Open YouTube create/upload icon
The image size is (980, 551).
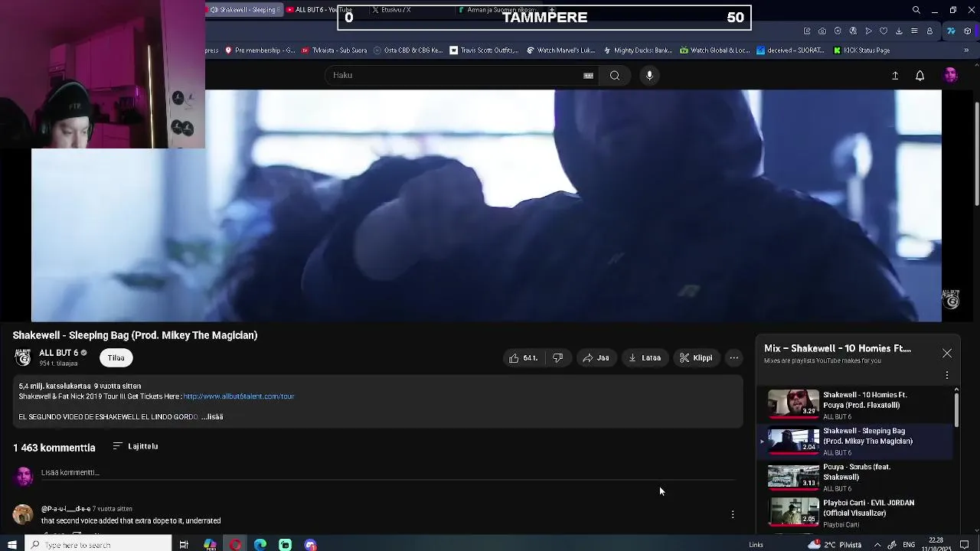tap(894, 75)
